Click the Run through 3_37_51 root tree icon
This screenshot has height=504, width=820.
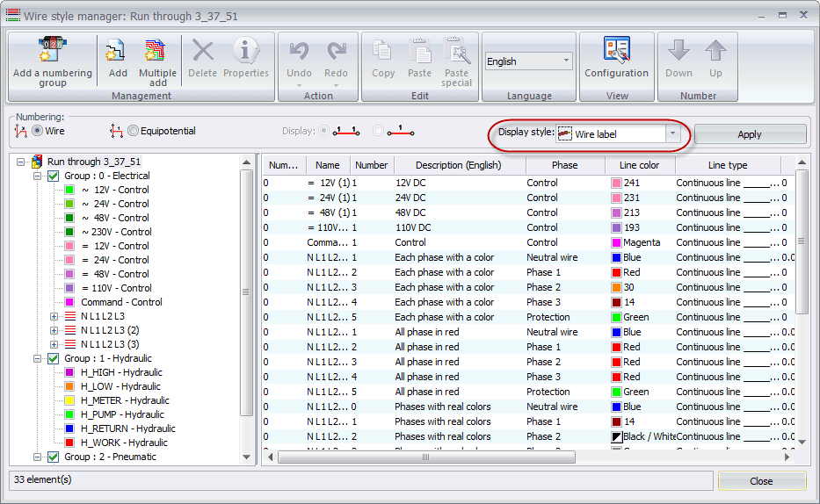37,162
